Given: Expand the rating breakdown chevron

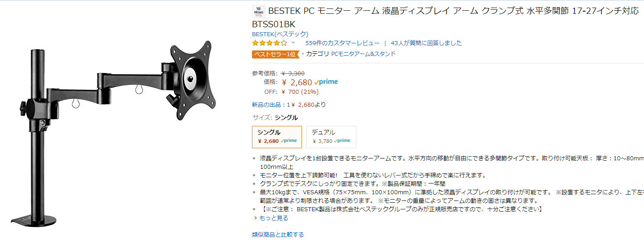Looking at the screenshot, I should [x=293, y=43].
